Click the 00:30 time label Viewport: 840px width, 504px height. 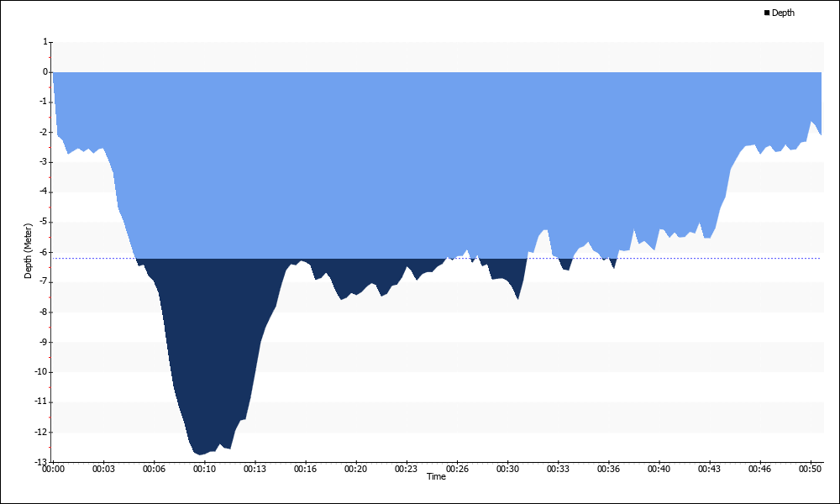tap(507, 469)
